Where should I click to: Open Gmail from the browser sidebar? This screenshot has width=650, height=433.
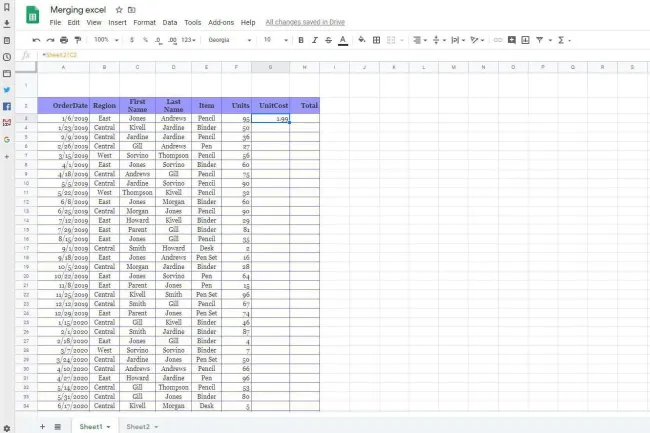click(7, 123)
